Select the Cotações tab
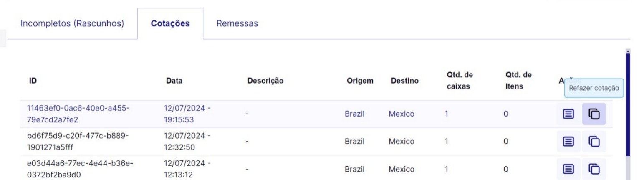This screenshot has width=644, height=180. (x=170, y=23)
